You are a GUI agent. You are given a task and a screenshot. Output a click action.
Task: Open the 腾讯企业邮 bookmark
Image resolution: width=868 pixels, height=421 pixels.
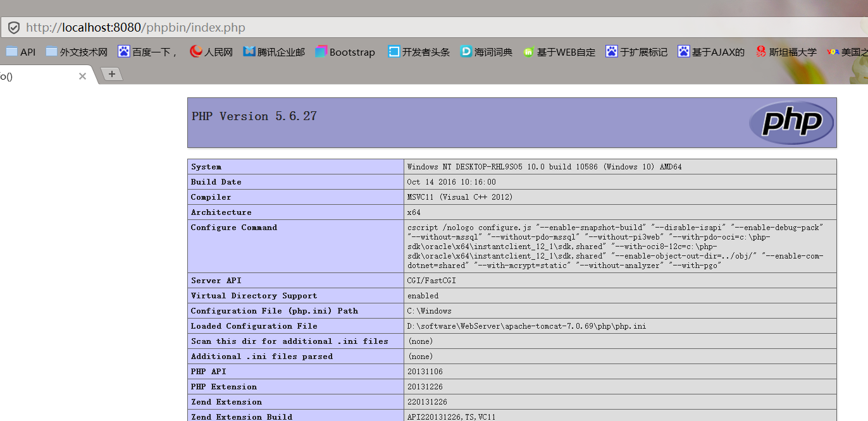(274, 52)
